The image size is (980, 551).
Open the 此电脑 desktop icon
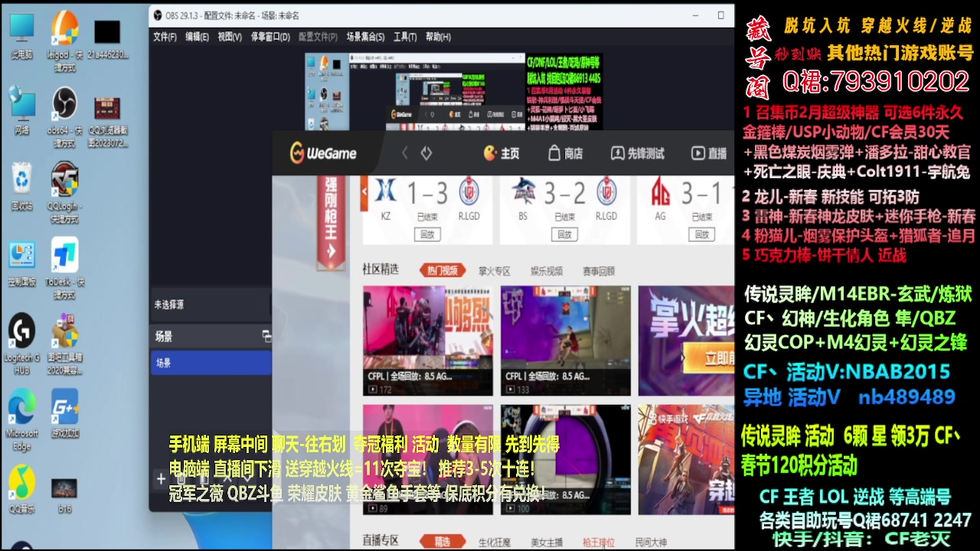[21, 36]
